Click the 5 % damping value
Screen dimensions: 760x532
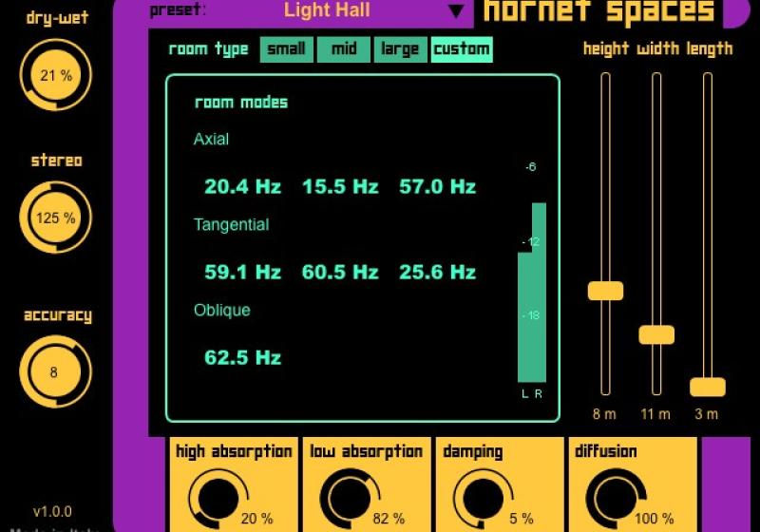coord(522,519)
